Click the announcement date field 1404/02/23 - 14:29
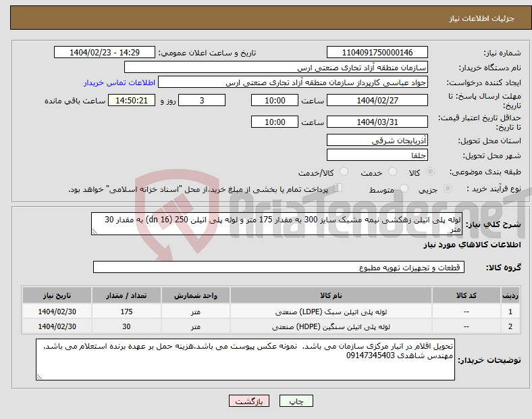This screenshot has height=419, width=532. pyautogui.click(x=105, y=52)
